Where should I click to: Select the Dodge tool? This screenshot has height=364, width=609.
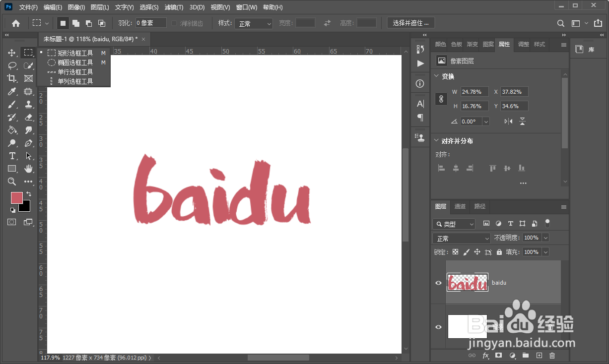tap(12, 143)
